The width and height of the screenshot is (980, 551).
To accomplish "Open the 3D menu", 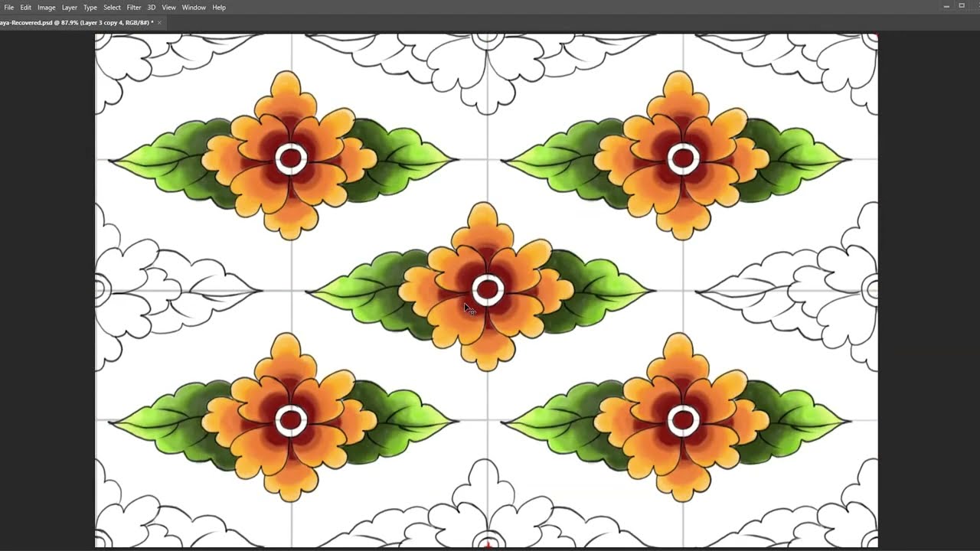I will click(x=152, y=7).
